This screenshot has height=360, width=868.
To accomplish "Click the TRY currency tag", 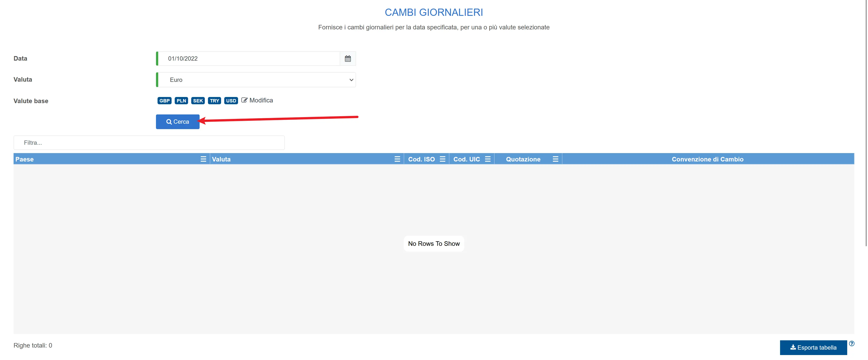I will (214, 101).
